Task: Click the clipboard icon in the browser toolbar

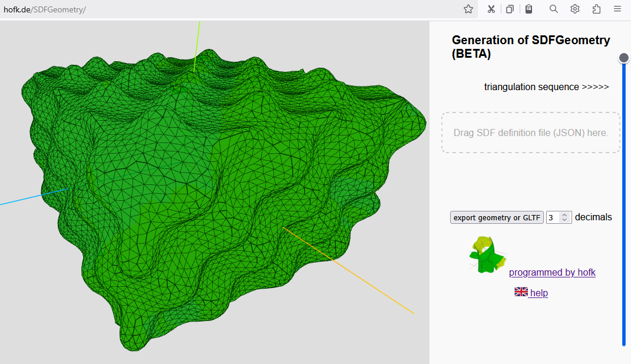Action: [x=529, y=9]
